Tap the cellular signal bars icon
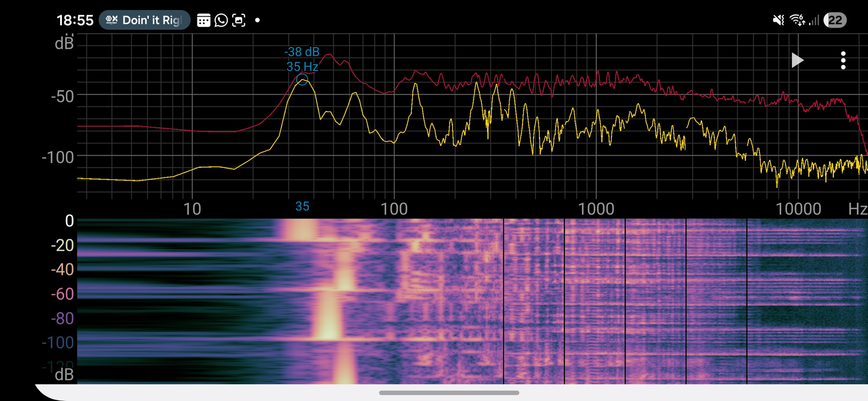 point(814,20)
